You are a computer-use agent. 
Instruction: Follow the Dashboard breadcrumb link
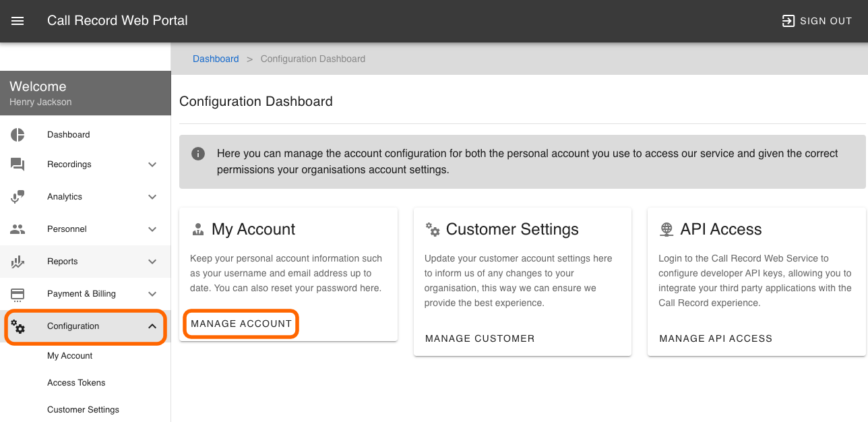(216, 59)
